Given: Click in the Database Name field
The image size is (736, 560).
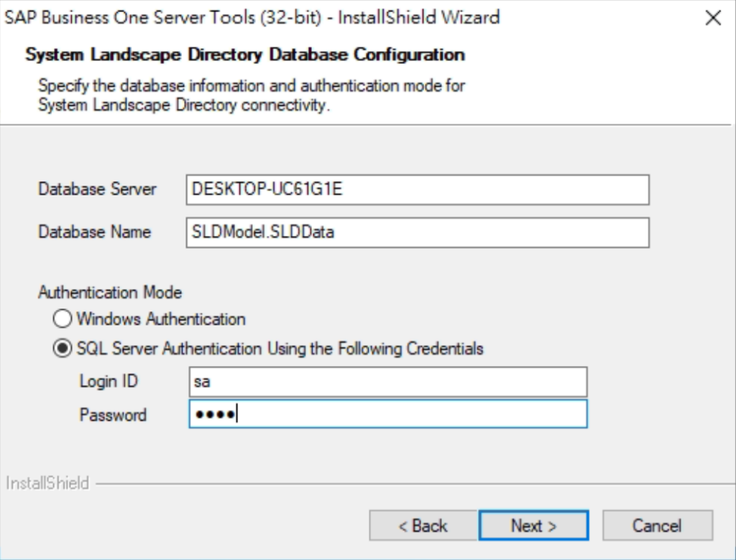Looking at the screenshot, I should click(418, 232).
